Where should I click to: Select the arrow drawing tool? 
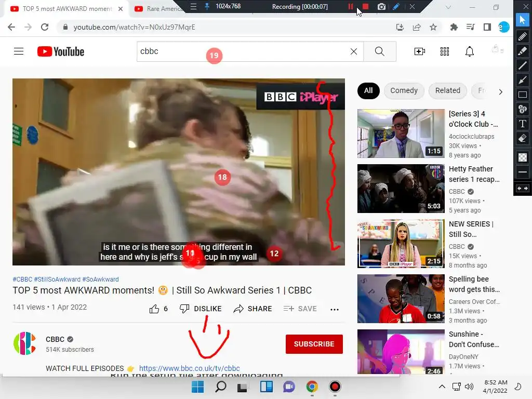pyautogui.click(x=523, y=80)
